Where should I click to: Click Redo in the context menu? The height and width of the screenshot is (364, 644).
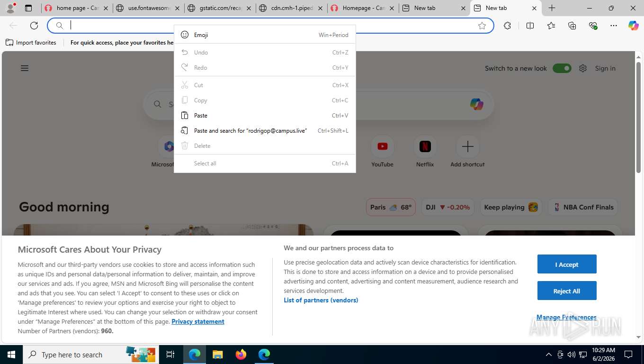265,67
